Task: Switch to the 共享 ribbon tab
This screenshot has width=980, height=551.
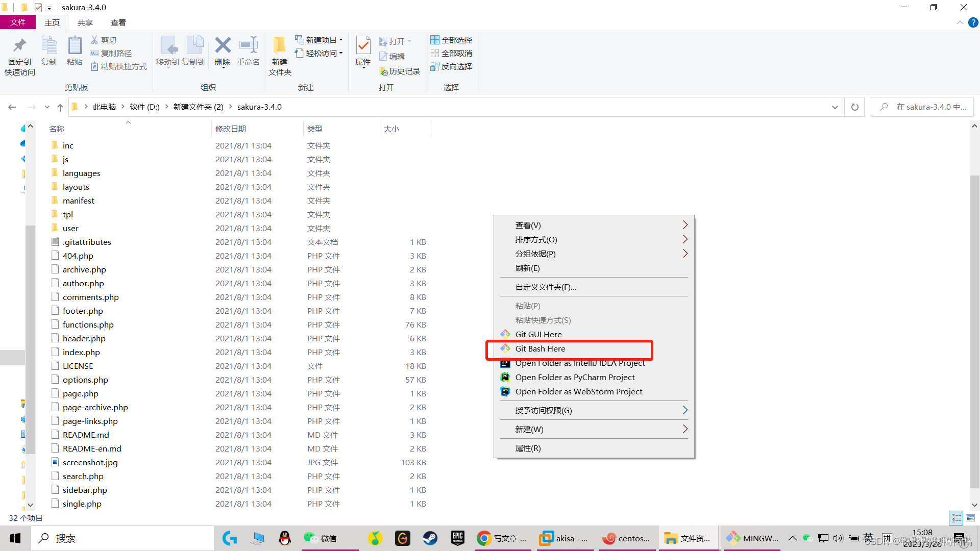Action: click(85, 22)
